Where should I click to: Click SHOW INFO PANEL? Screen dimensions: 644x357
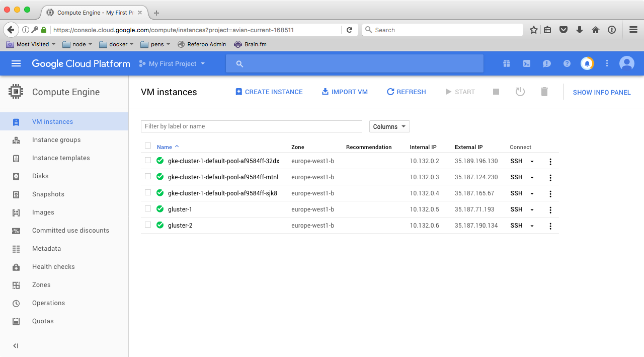click(x=602, y=92)
